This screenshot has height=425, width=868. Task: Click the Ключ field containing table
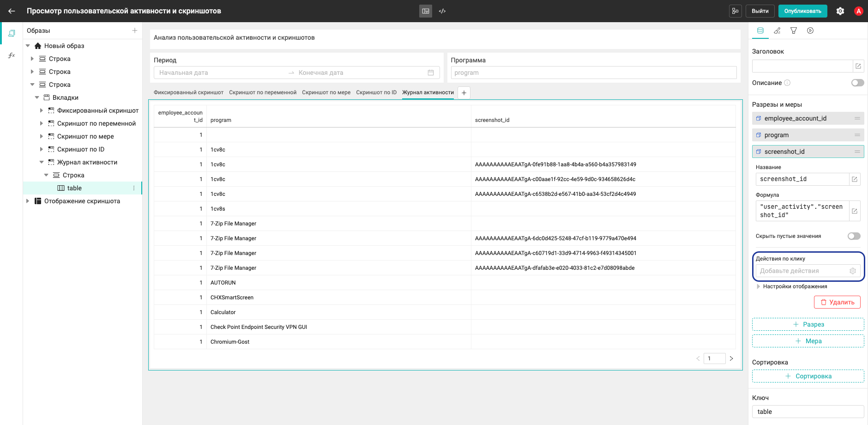(x=808, y=412)
